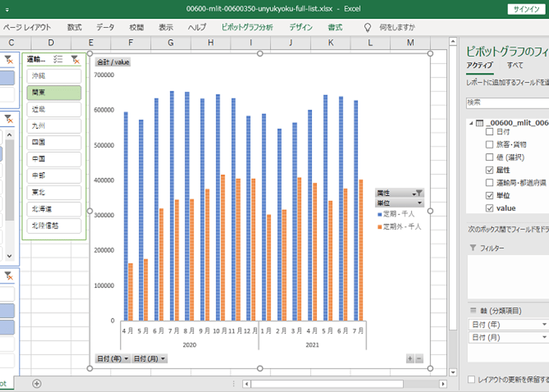Select 中国 in the slicer

tap(54, 159)
